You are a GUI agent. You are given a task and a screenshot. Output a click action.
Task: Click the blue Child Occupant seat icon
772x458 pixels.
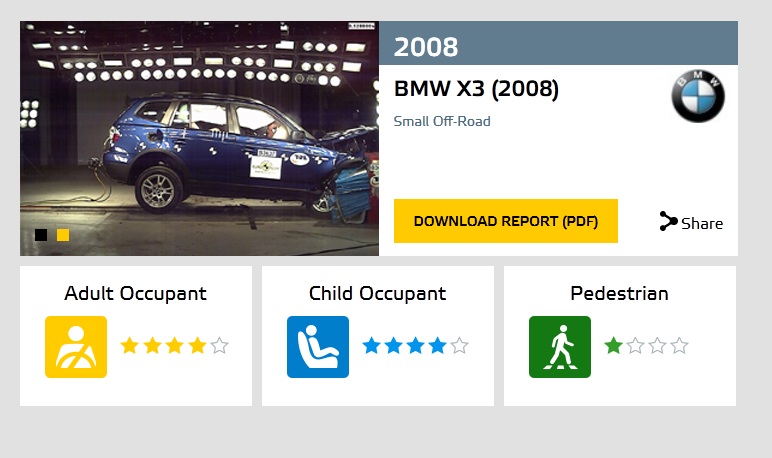(318, 347)
